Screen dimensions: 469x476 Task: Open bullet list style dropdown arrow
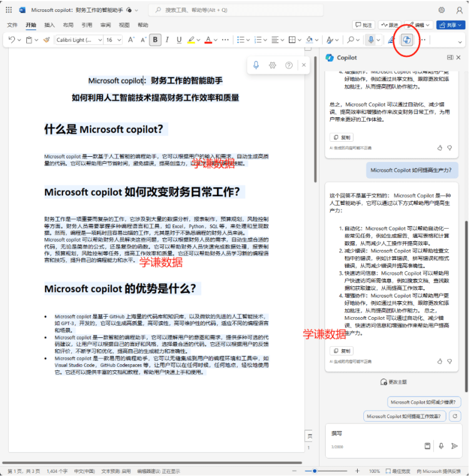point(248,40)
